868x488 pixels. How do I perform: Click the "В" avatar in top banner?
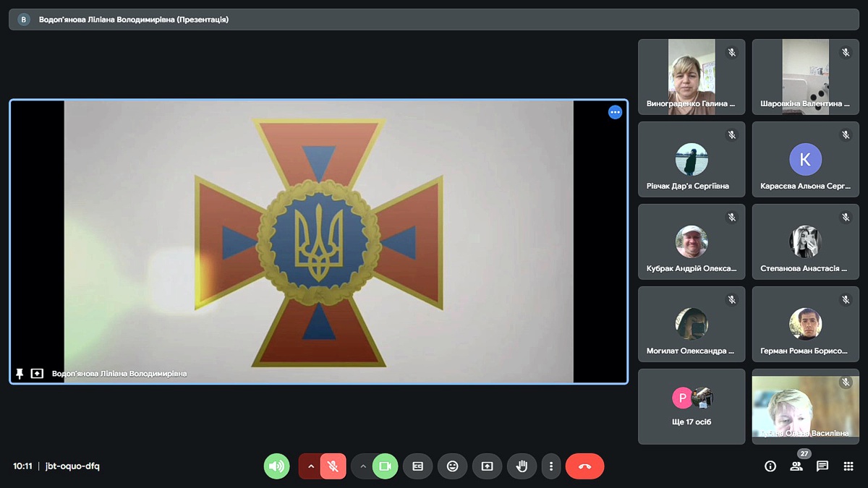[x=24, y=20]
